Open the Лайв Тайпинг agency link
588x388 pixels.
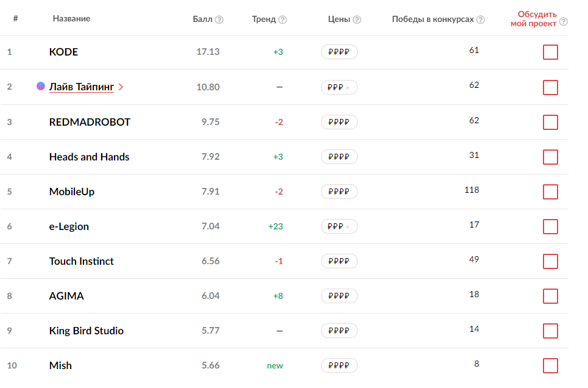(x=81, y=87)
